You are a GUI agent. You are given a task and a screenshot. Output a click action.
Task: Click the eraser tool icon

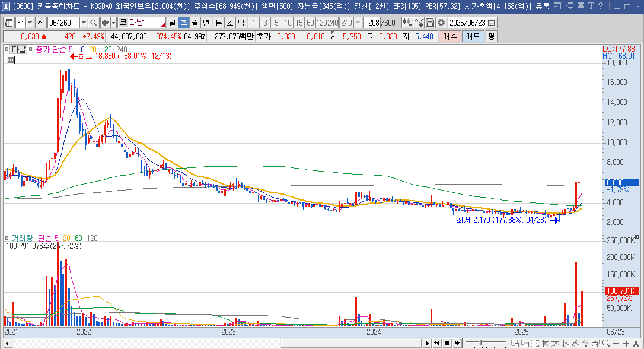point(586,343)
